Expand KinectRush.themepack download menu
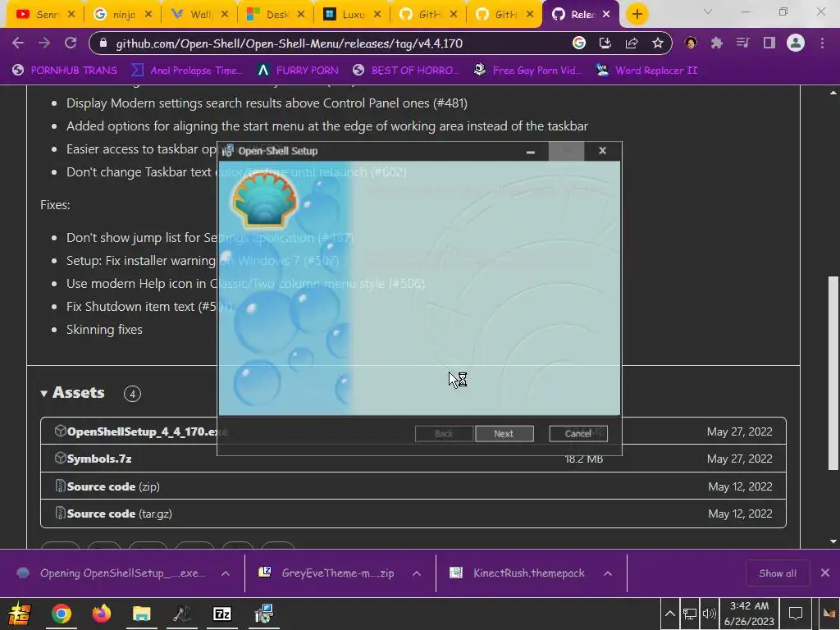The height and width of the screenshot is (630, 840). click(x=608, y=573)
